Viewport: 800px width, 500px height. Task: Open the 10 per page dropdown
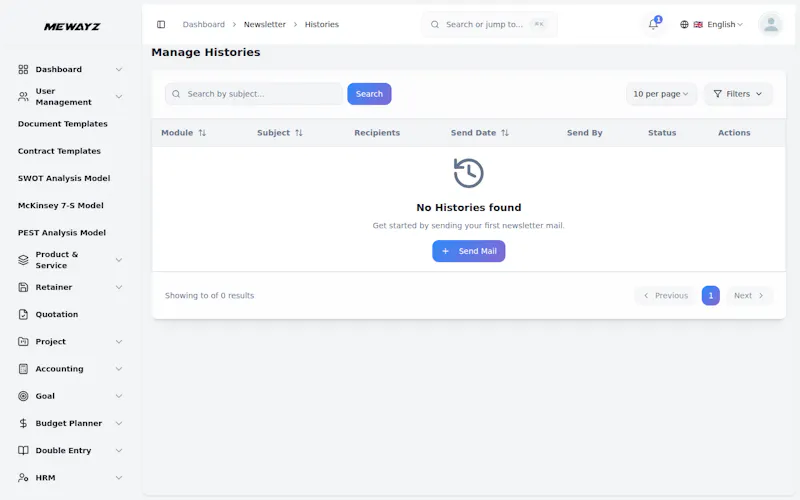pyautogui.click(x=661, y=94)
